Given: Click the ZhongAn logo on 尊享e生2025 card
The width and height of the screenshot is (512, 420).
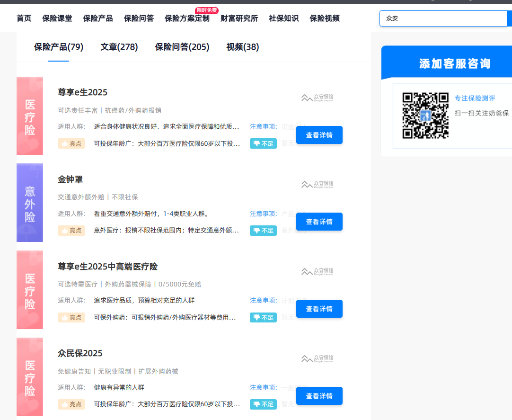Looking at the screenshot, I should tap(317, 98).
